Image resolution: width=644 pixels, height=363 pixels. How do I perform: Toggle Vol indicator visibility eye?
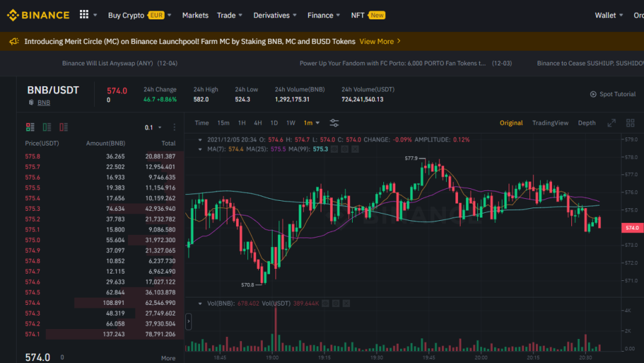[x=325, y=304]
